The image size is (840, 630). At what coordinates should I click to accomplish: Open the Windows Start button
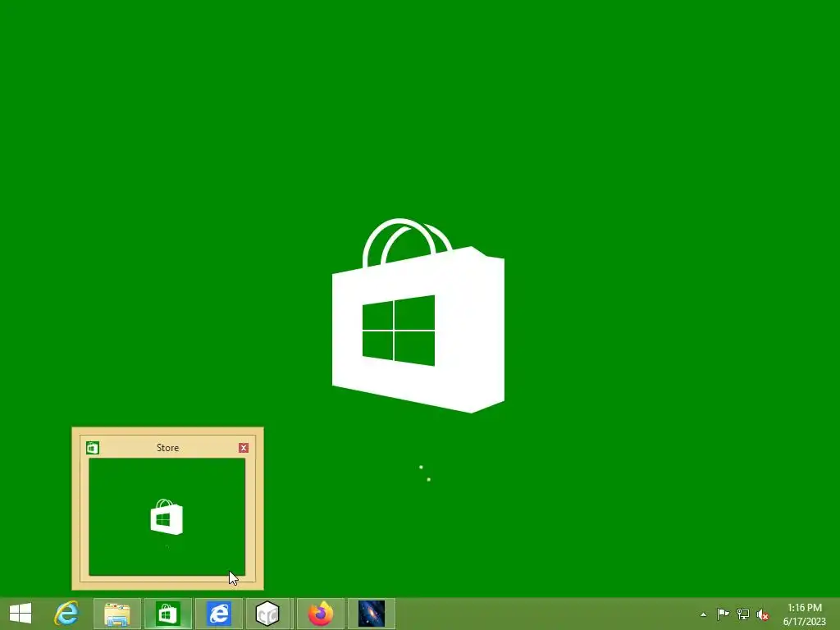tap(21, 614)
